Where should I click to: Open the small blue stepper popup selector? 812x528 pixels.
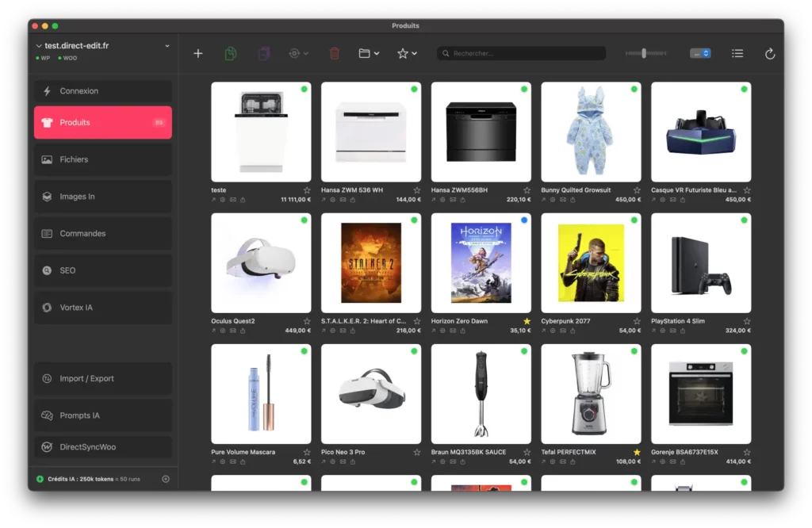(700, 53)
